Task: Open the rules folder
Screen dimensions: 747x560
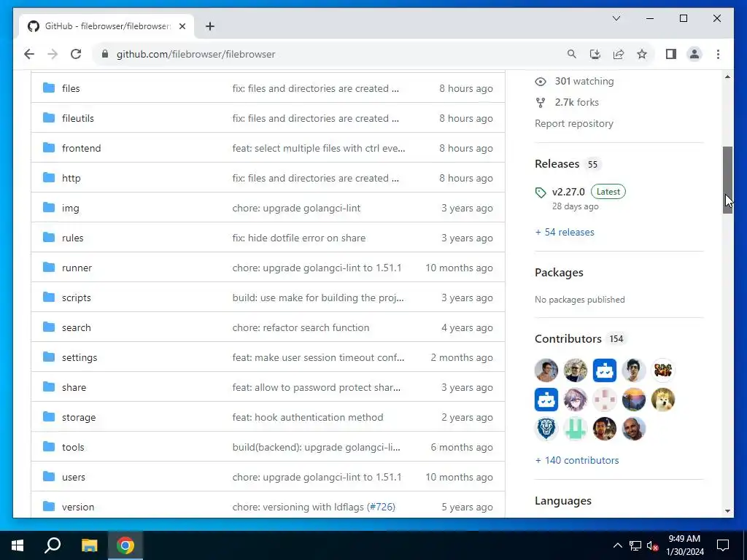Action: [72, 238]
